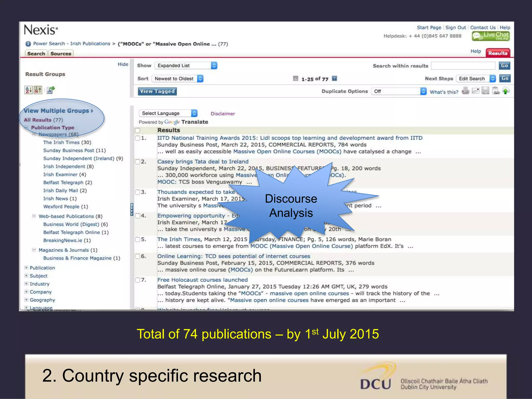
Task: Click the print icon
Action: pos(465,91)
